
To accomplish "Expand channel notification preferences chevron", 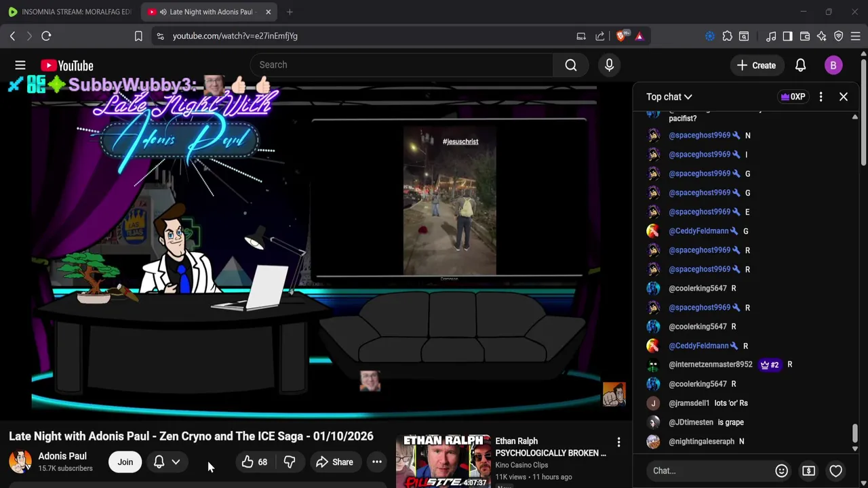I will [176, 462].
